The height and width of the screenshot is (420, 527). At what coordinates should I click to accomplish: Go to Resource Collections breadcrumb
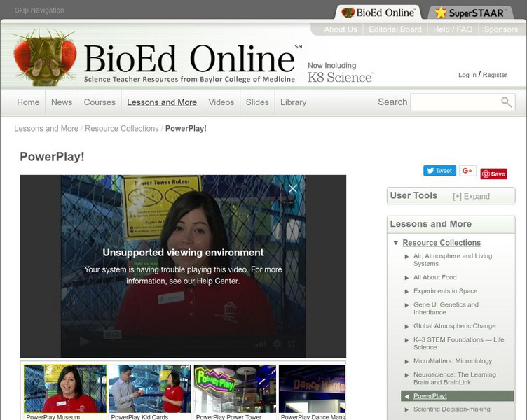(x=122, y=129)
